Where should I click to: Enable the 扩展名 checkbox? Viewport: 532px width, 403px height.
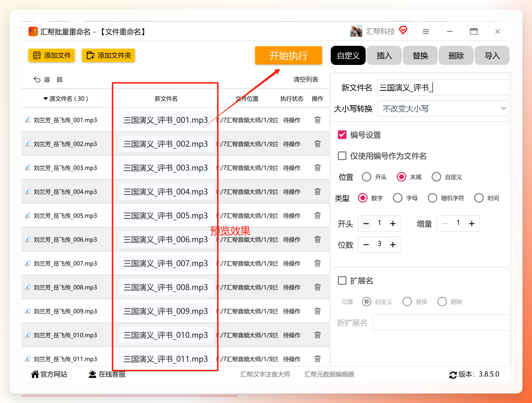click(x=342, y=280)
